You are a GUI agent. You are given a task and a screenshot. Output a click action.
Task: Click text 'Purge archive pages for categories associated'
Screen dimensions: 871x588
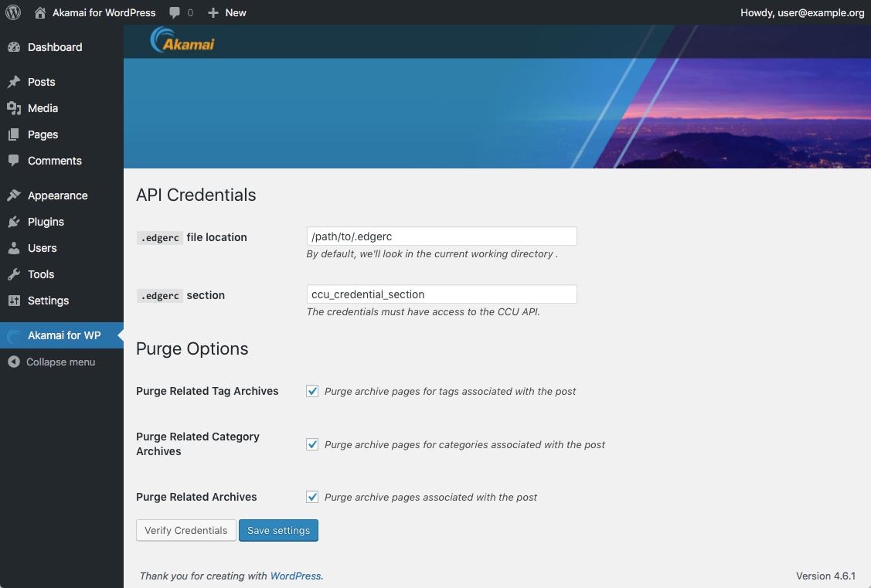(x=464, y=445)
